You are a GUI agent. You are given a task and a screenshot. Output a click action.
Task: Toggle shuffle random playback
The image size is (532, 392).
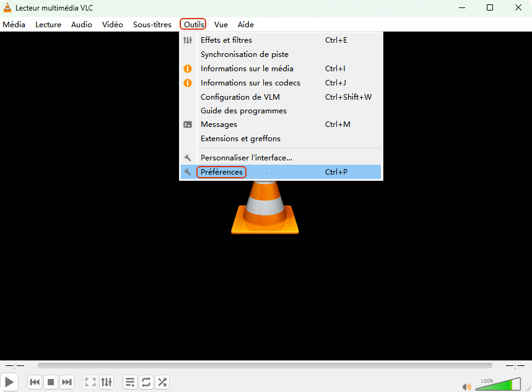click(162, 382)
